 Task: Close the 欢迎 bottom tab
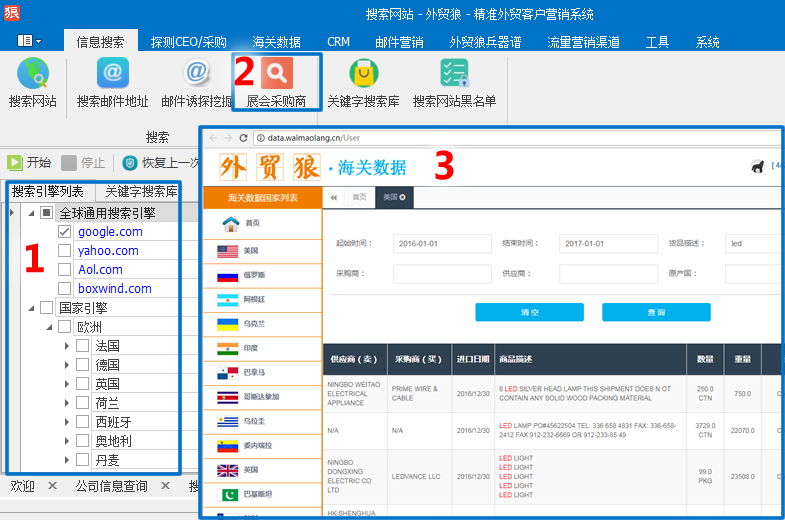tap(53, 485)
